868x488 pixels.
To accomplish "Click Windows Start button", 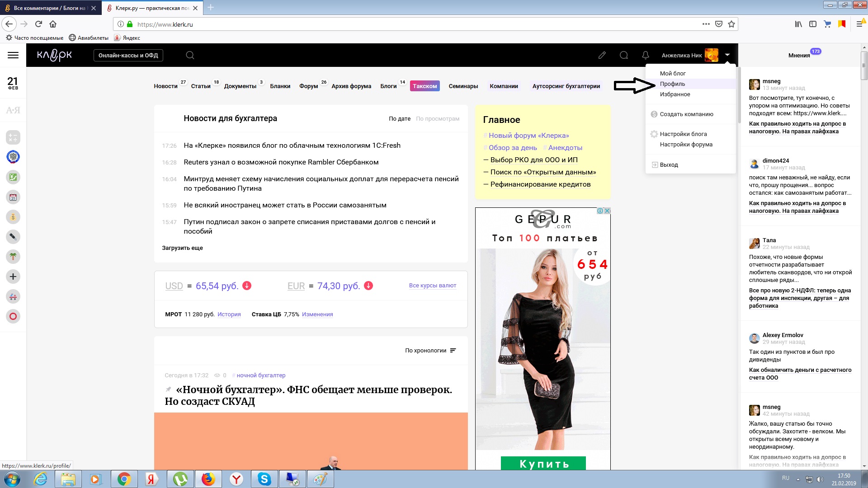I will 12,479.
